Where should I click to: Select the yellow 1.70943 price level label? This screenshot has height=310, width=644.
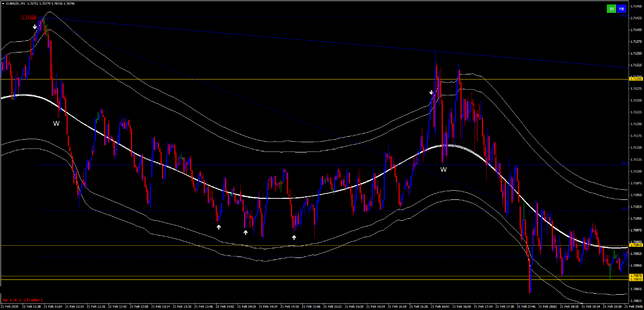coord(635,245)
